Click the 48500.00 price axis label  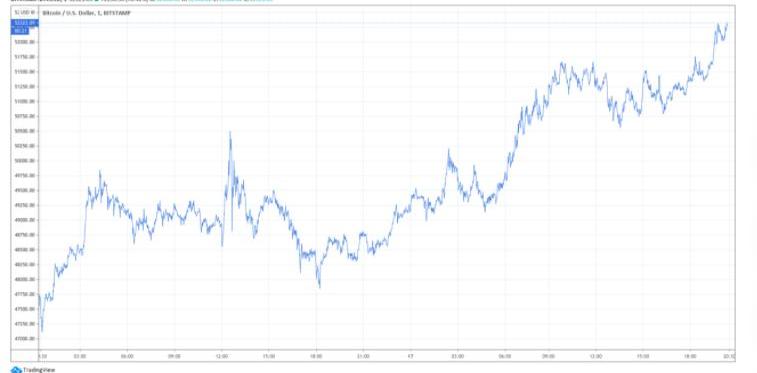pos(24,250)
